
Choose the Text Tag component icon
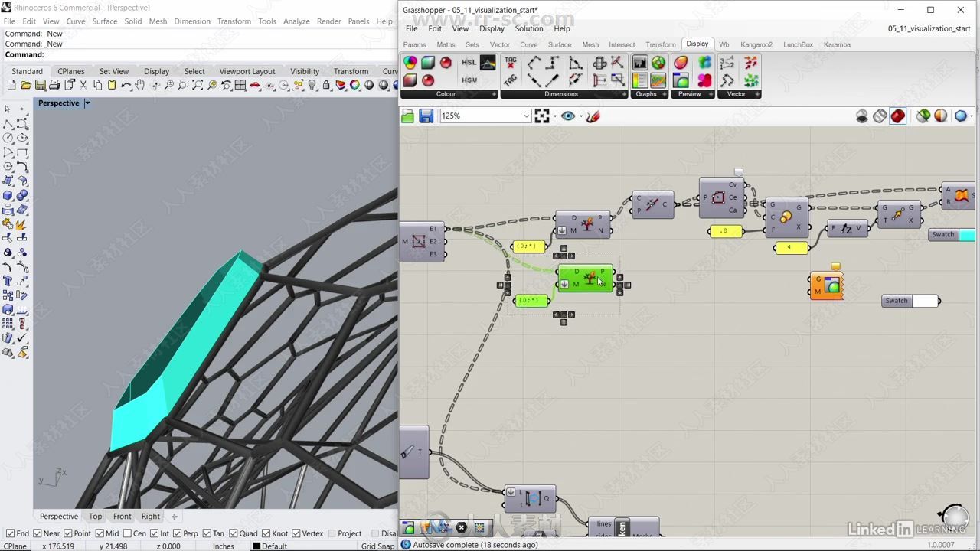click(x=511, y=63)
